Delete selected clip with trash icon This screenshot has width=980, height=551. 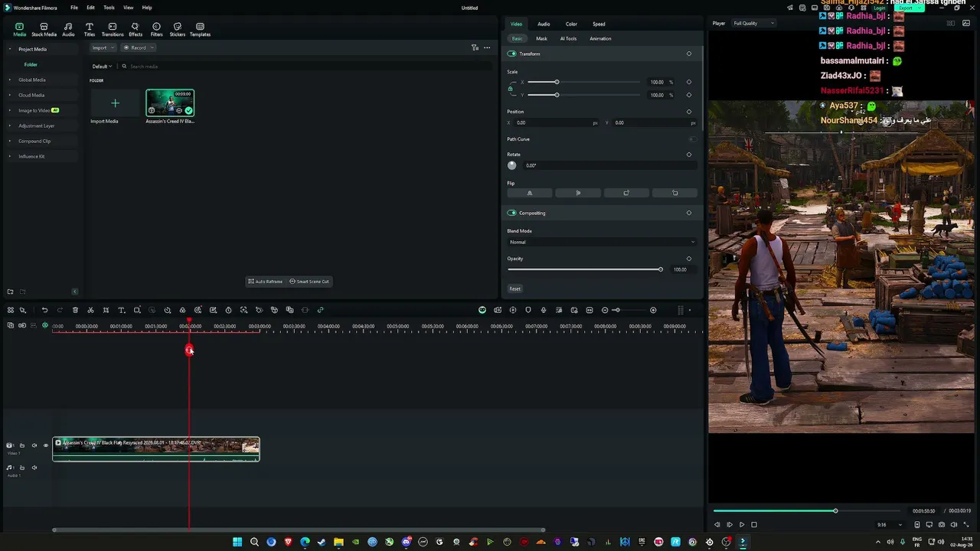coord(75,310)
